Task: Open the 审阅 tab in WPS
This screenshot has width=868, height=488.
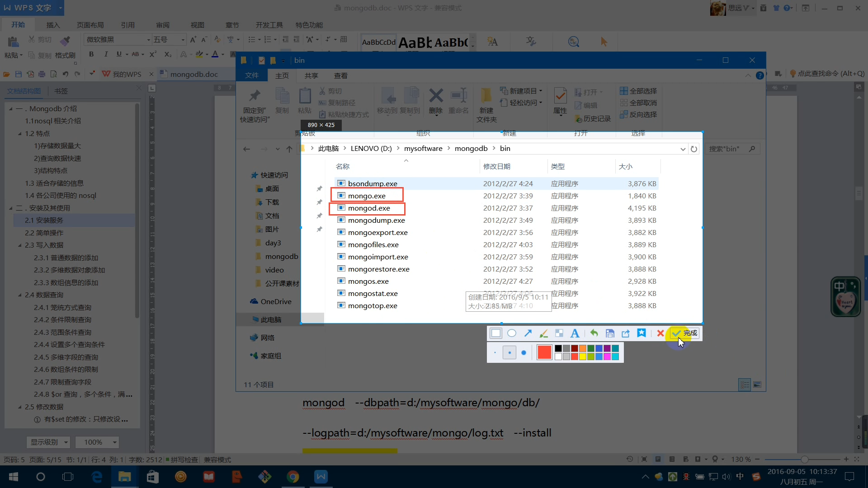Action: [x=163, y=25]
